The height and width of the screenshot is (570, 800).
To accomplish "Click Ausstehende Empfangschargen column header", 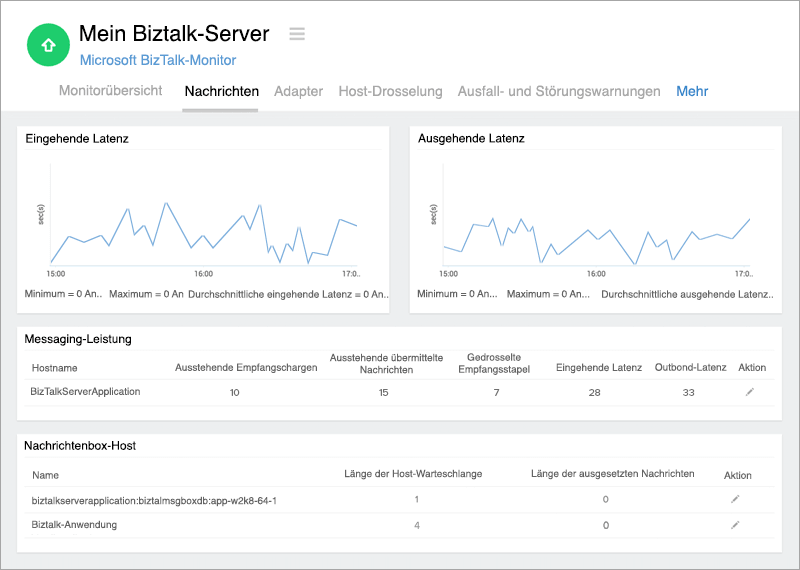I will tap(246, 368).
